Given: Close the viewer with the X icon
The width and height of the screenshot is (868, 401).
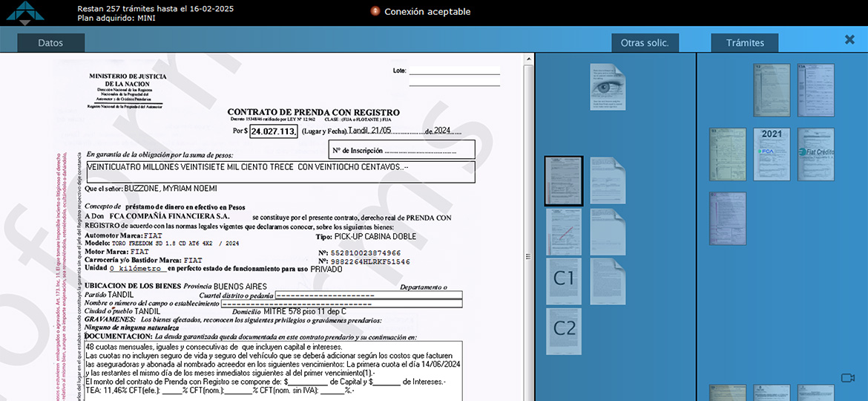Looking at the screenshot, I should [849, 40].
